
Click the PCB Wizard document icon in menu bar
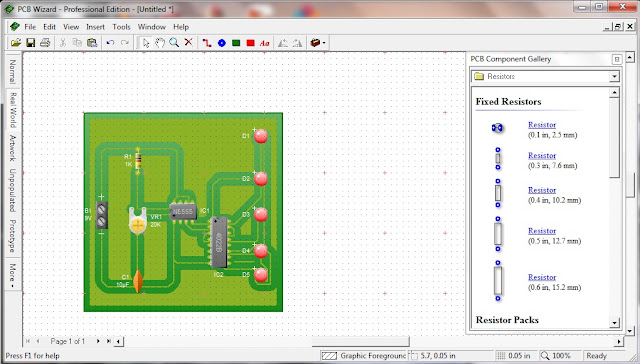[15, 27]
